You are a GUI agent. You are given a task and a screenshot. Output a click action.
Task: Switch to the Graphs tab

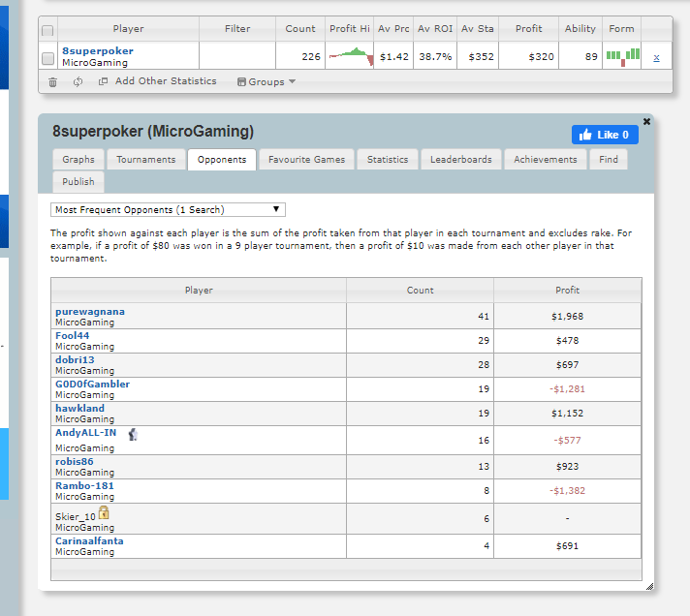point(78,160)
